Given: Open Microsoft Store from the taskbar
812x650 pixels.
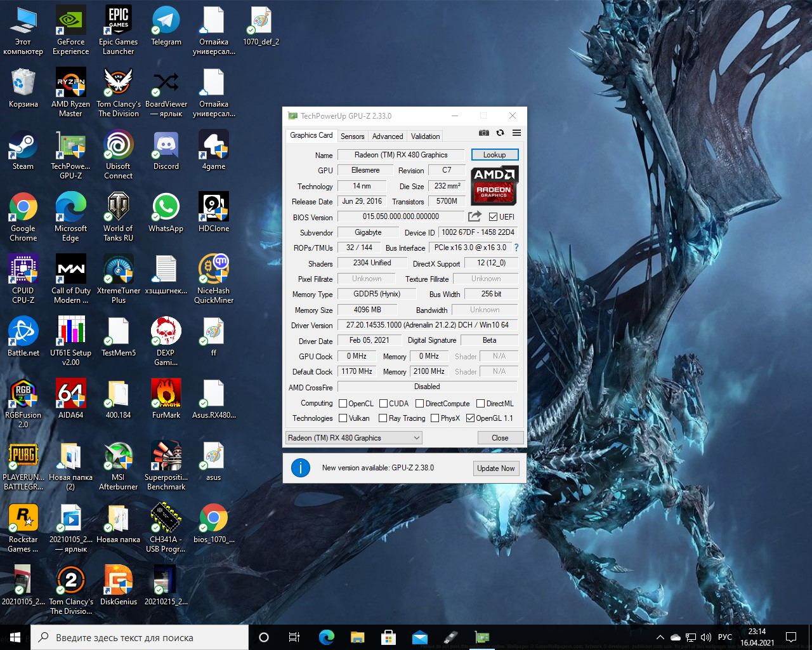Looking at the screenshot, I should 388,637.
